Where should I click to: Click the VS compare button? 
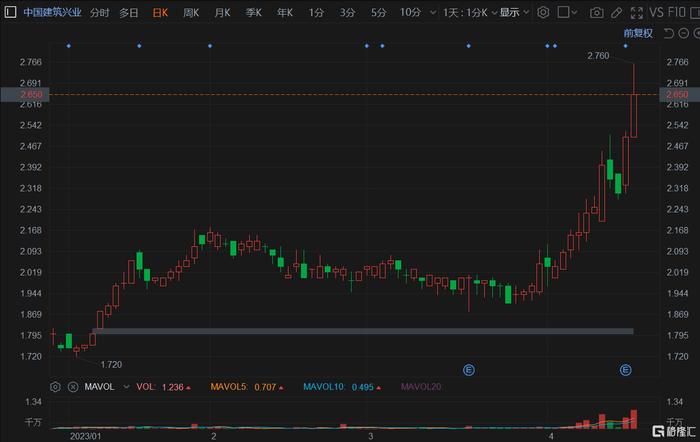click(656, 12)
